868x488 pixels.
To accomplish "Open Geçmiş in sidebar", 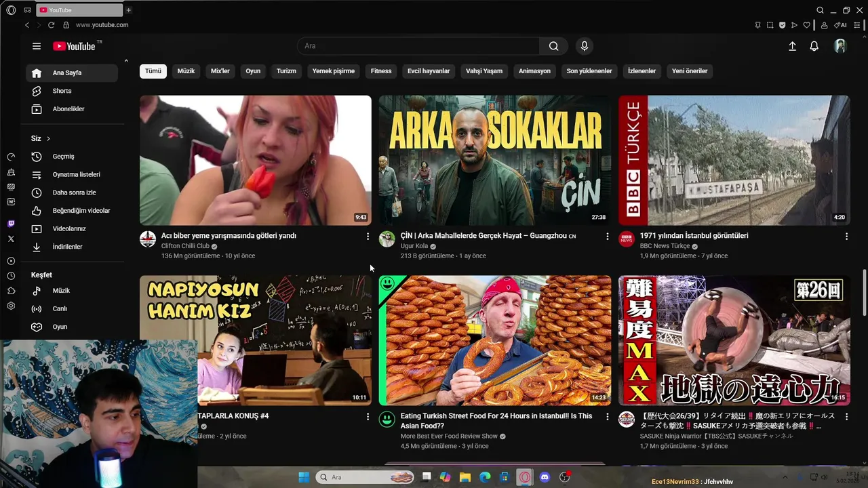I will tap(72, 157).
